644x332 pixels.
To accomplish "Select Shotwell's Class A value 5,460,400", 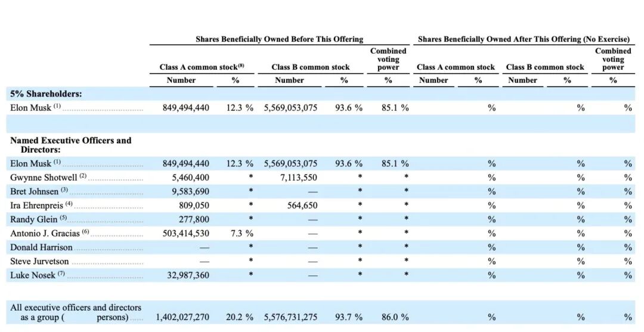I will (x=190, y=178).
